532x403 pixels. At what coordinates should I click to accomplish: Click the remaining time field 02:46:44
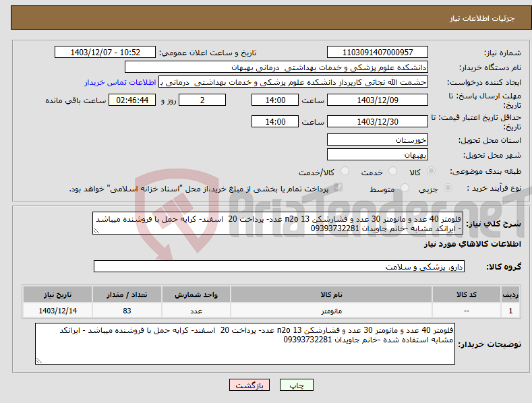pyautogui.click(x=132, y=100)
